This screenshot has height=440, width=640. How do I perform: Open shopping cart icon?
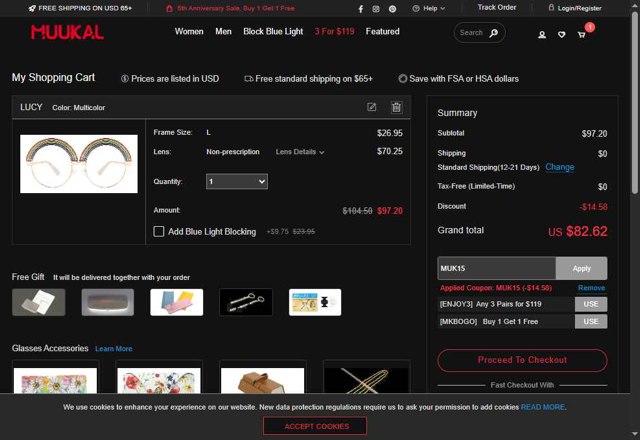[582, 35]
